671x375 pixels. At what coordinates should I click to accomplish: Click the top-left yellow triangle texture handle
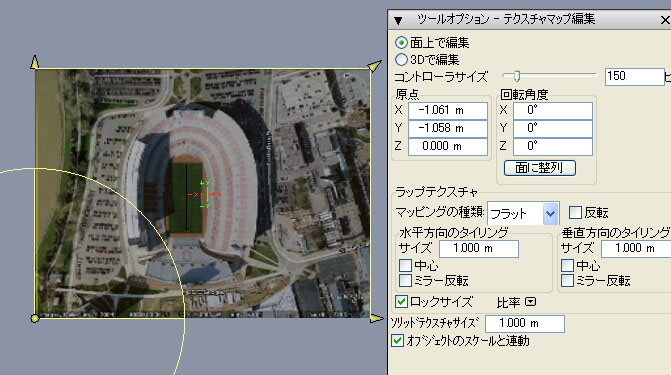[x=35, y=62]
